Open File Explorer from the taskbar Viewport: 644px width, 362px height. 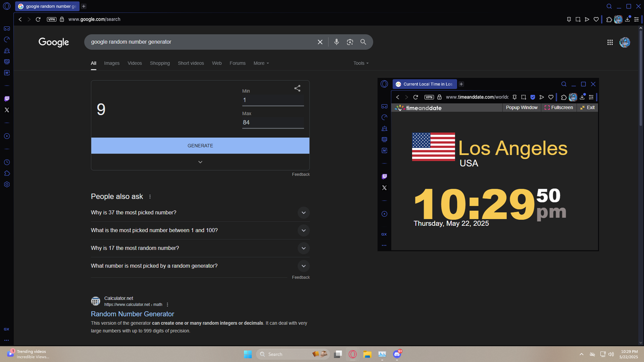coord(367,354)
